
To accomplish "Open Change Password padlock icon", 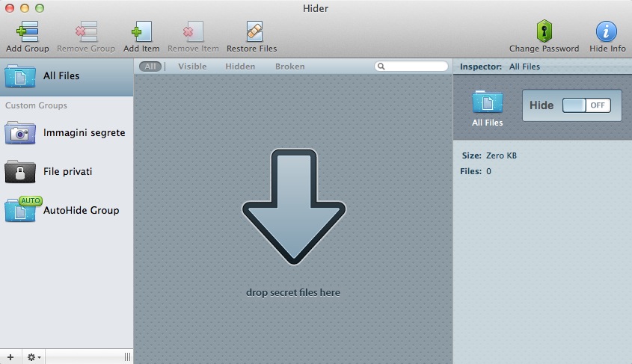I will [x=544, y=31].
